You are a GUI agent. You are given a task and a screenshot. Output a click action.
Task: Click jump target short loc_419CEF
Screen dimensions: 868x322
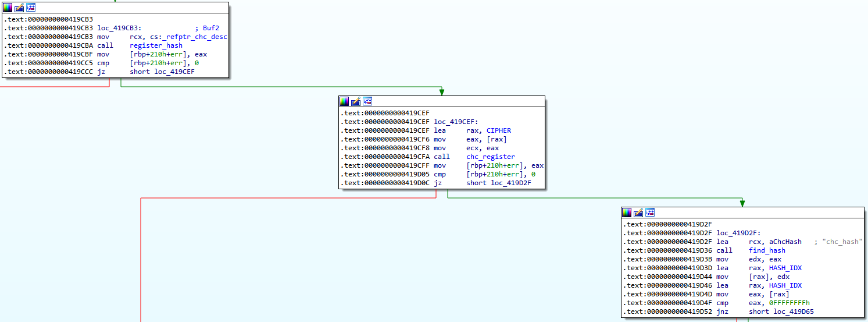pyautogui.click(x=162, y=72)
